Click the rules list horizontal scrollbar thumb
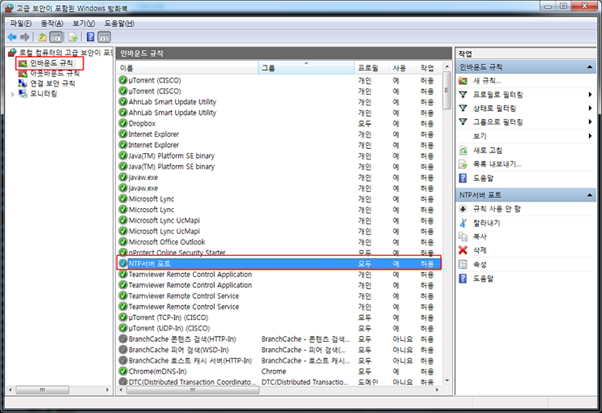602x413 pixels. (193, 390)
